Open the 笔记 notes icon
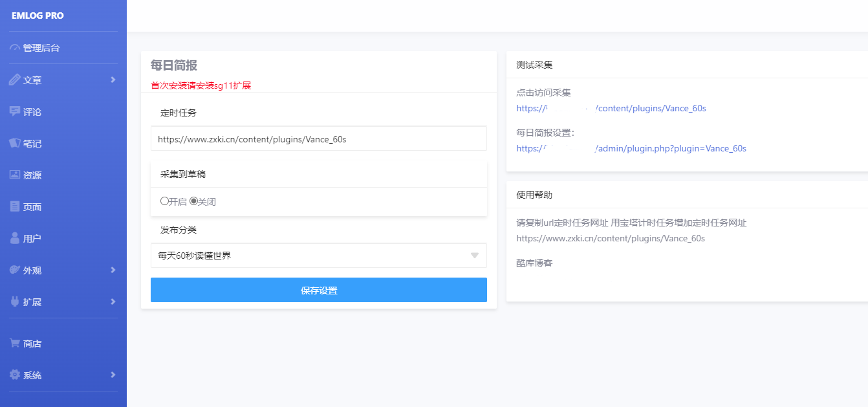The height and width of the screenshot is (407, 868). [14, 143]
